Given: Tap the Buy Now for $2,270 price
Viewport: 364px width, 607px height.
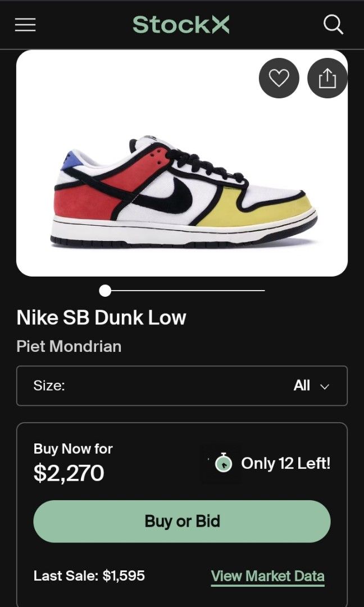Looking at the screenshot, I should coord(69,473).
